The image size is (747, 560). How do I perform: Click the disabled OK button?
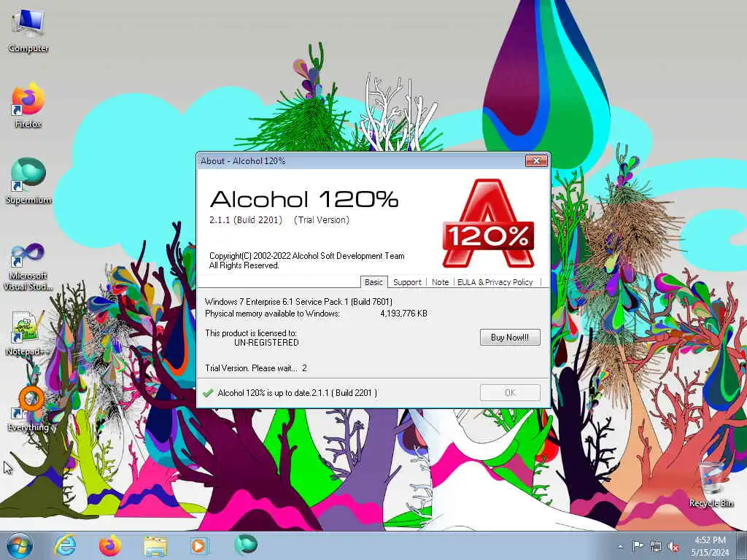pos(510,392)
